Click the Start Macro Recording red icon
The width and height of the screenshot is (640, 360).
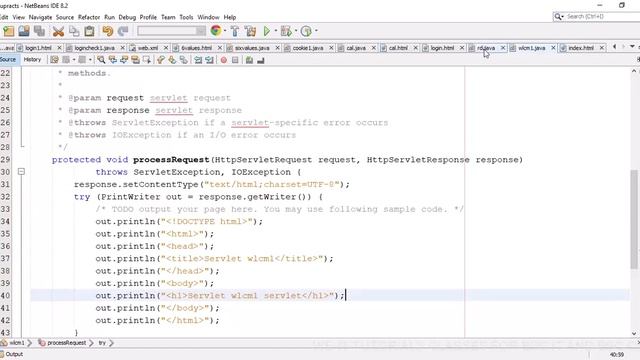[224, 60]
